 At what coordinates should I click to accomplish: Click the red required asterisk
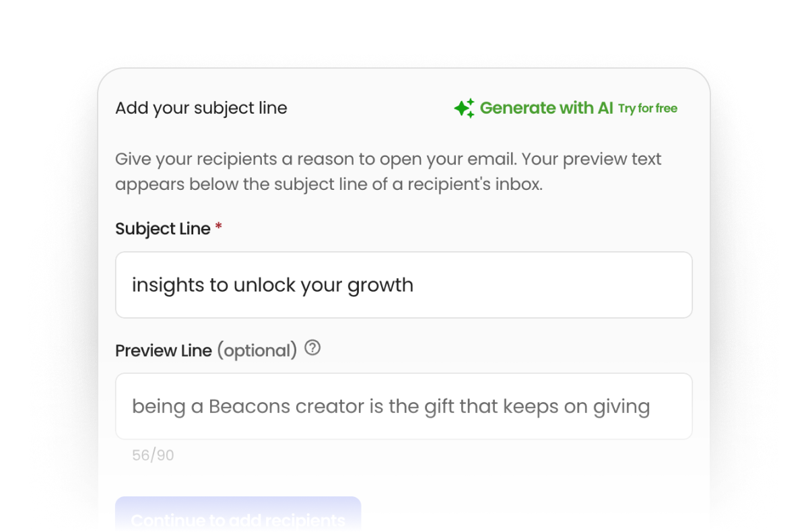[x=218, y=229]
